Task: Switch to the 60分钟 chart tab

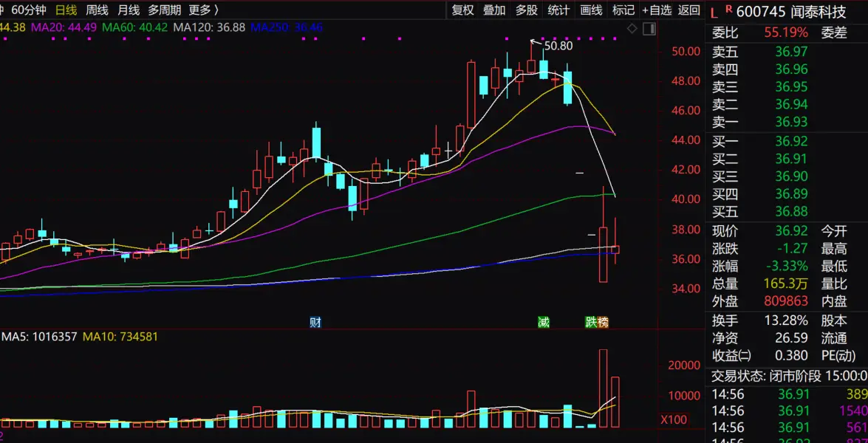Action: 29,10
